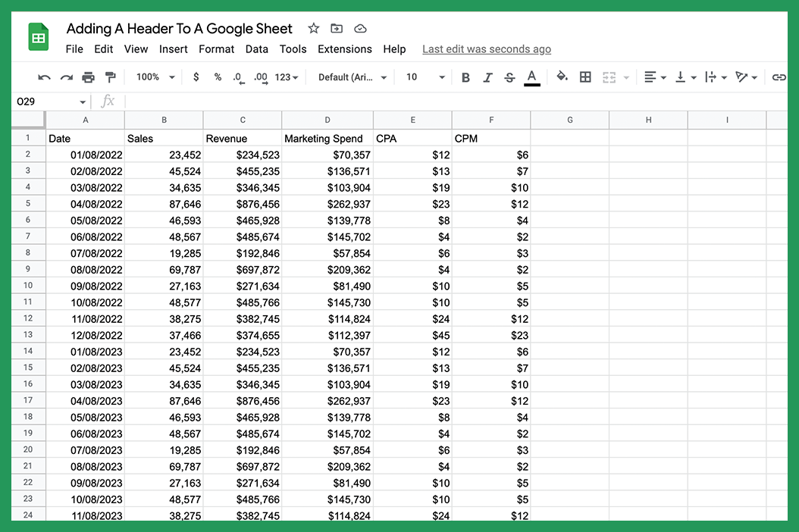
Task: Toggle italic formatting
Action: tap(487, 77)
